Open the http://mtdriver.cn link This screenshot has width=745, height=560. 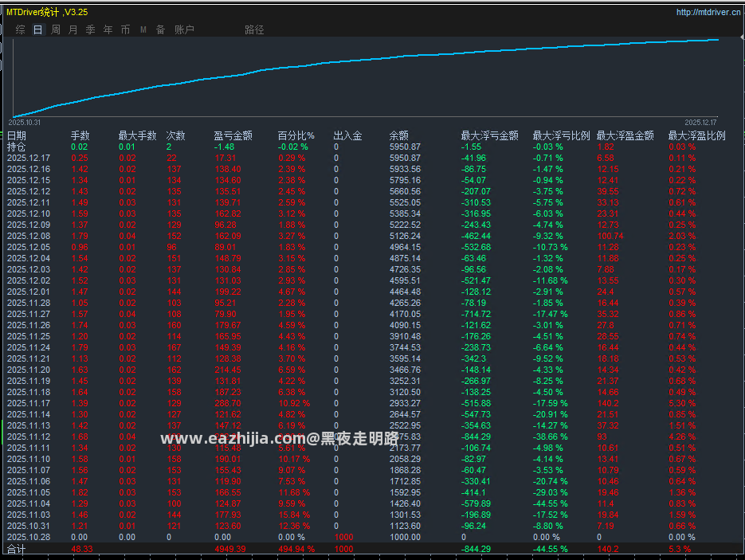(x=708, y=12)
